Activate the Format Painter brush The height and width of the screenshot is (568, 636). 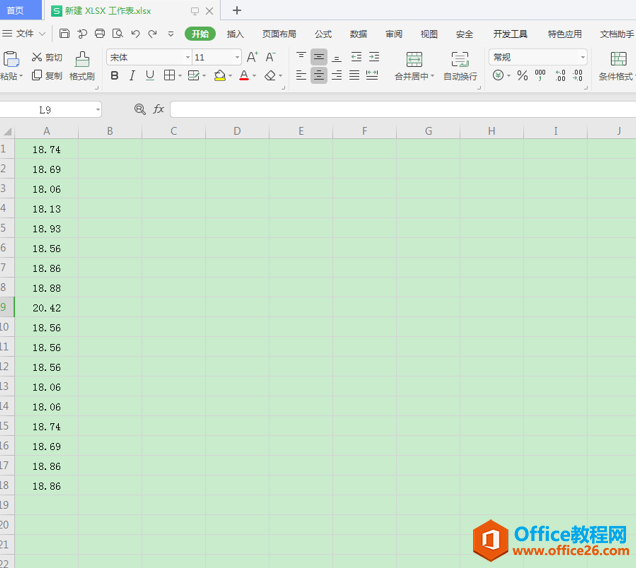[x=82, y=59]
